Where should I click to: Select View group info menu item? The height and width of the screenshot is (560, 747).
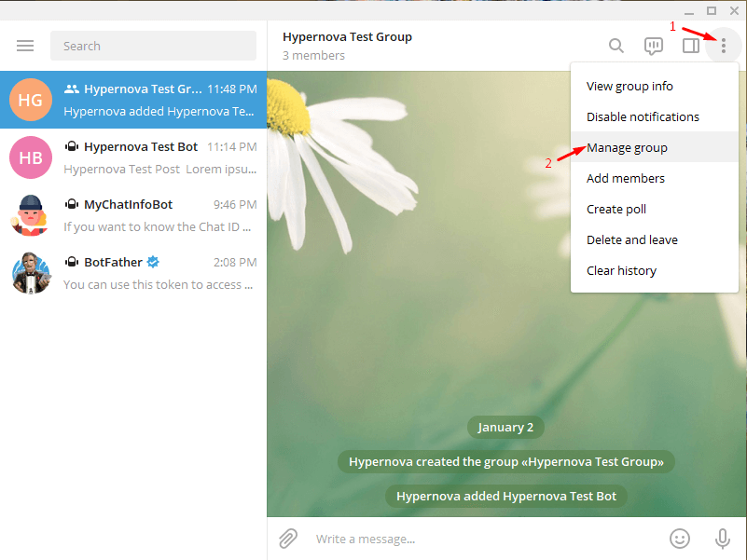(629, 87)
